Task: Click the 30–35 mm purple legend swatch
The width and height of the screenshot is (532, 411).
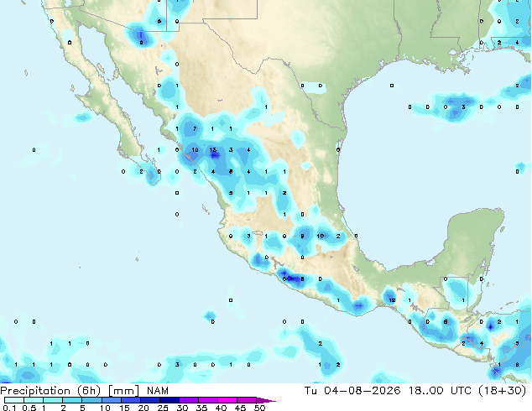Action: point(189,400)
